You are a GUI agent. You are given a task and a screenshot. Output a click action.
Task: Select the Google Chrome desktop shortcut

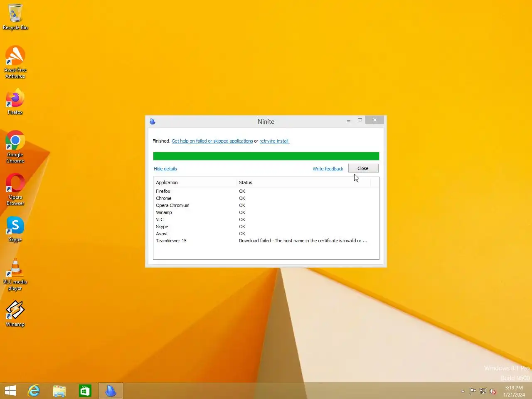click(x=15, y=147)
